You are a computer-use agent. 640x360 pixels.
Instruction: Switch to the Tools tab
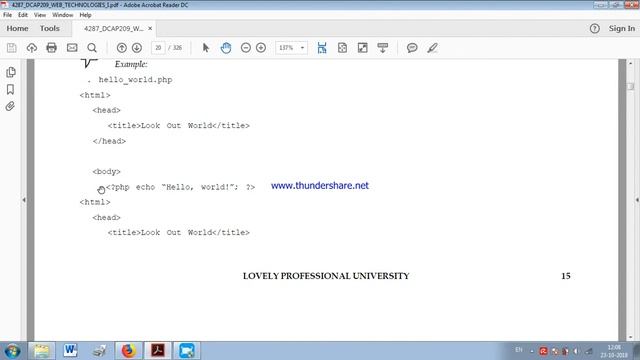click(x=50, y=29)
